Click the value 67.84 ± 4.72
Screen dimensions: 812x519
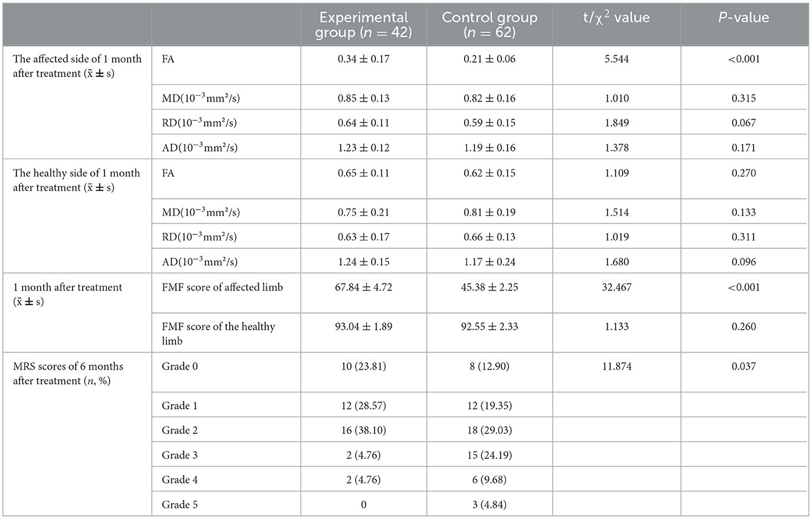click(363, 288)
